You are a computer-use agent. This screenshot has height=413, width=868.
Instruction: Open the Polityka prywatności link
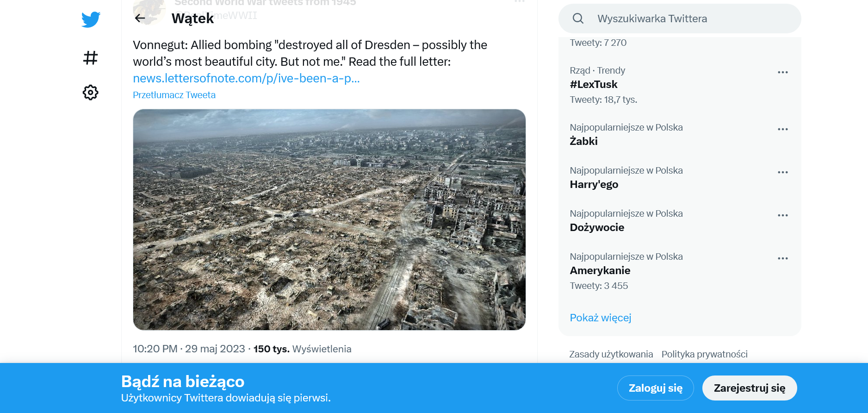coord(704,354)
